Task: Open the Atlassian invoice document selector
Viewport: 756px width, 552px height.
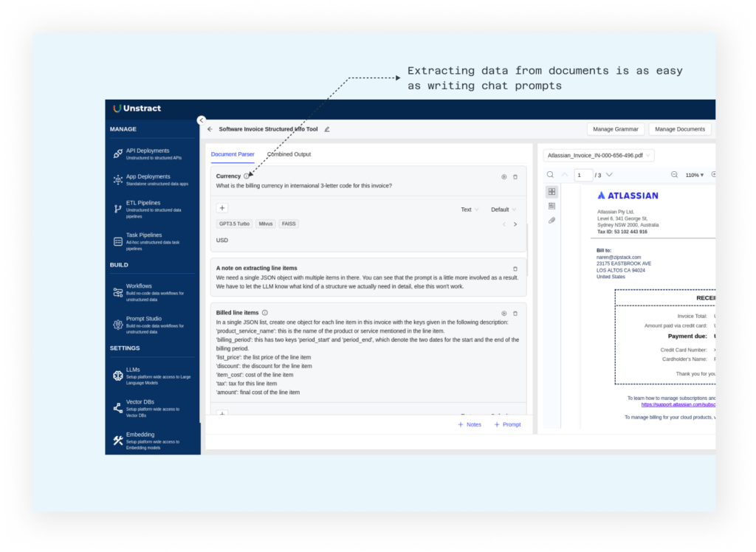Action: pyautogui.click(x=599, y=156)
